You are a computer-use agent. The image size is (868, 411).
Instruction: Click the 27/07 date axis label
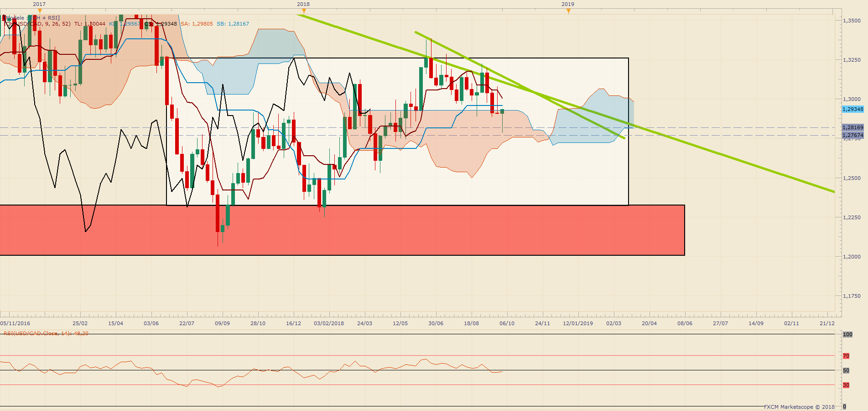click(x=721, y=323)
